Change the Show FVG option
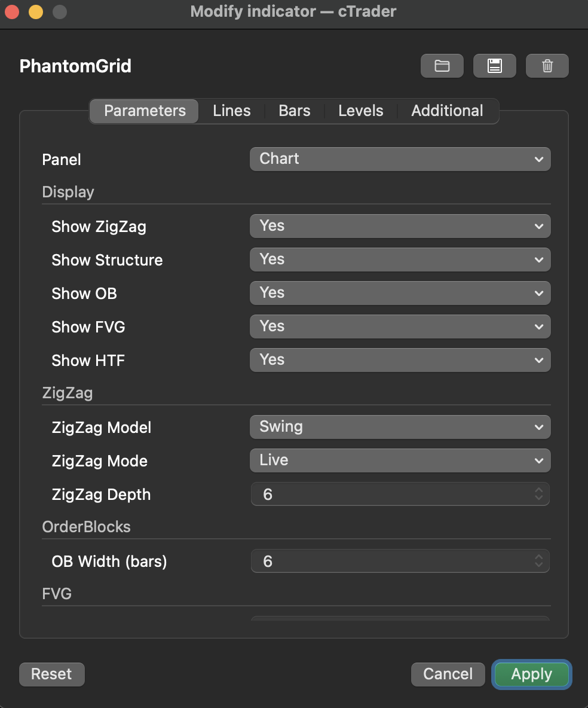588x708 pixels. click(x=400, y=326)
